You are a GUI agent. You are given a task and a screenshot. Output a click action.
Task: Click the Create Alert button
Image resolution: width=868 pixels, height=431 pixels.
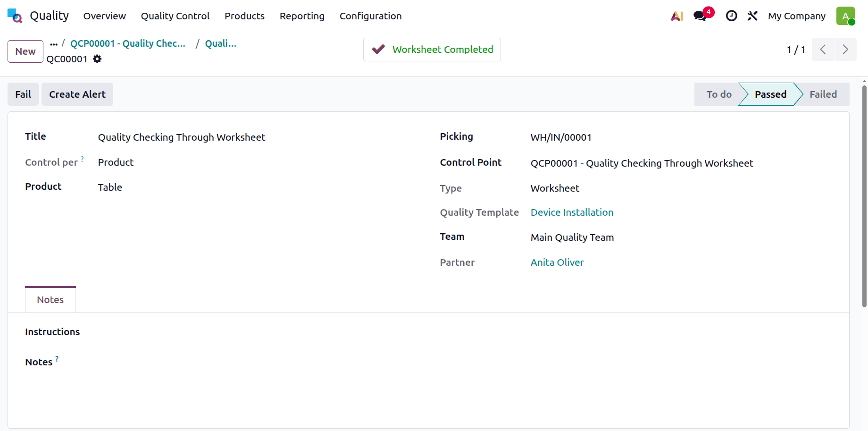77,94
